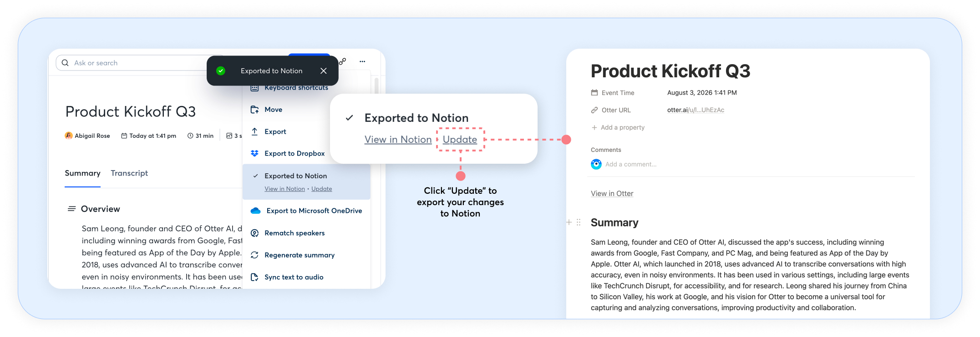Click the copy link icon in the toolbar
Viewport: 980px width, 337px height.
tap(343, 61)
